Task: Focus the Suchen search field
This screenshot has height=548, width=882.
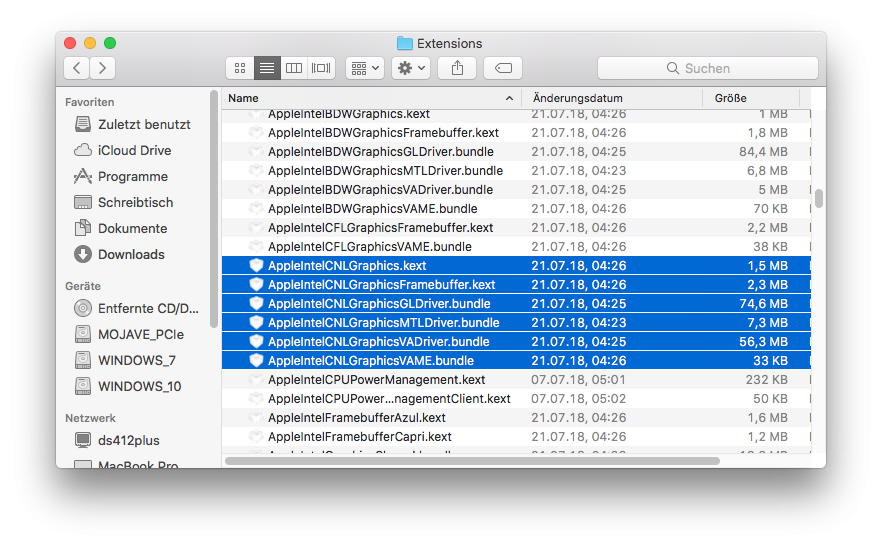Action: coord(708,68)
